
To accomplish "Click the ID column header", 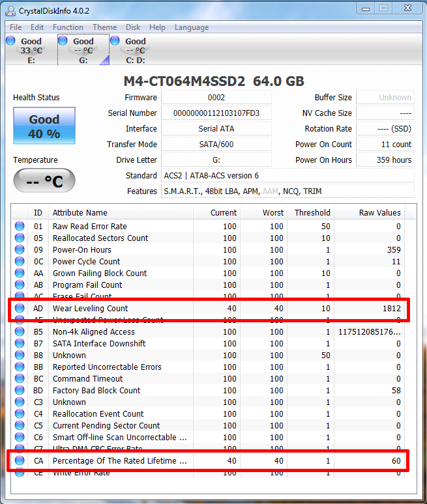I will [38, 212].
